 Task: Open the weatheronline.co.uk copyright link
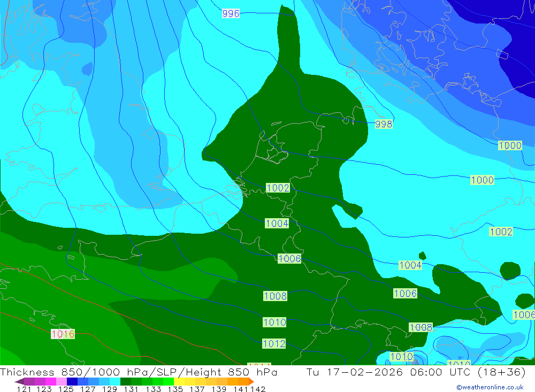(490, 387)
